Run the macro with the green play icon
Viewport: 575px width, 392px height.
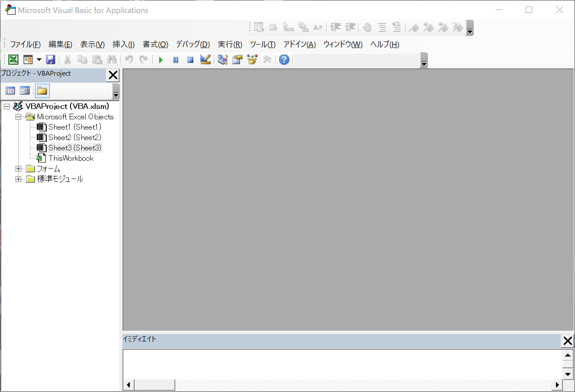point(161,60)
